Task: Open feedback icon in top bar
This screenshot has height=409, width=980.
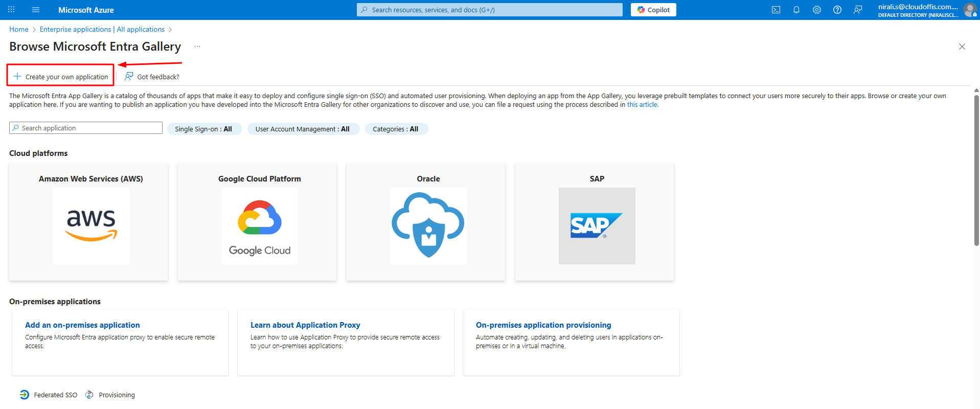Action: (x=858, y=10)
